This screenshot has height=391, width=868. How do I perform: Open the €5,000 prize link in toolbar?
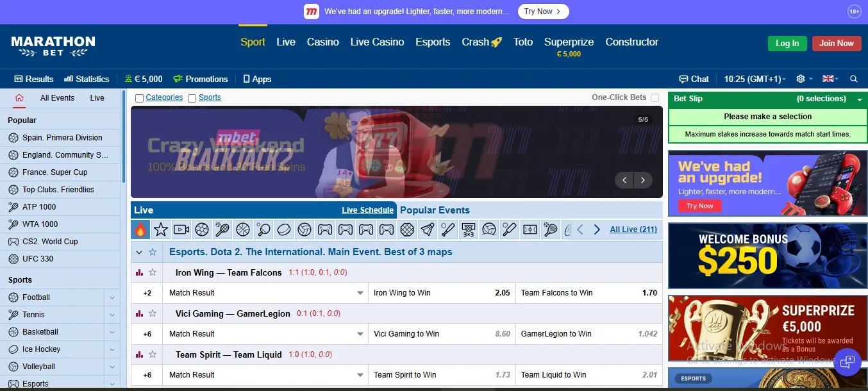144,79
